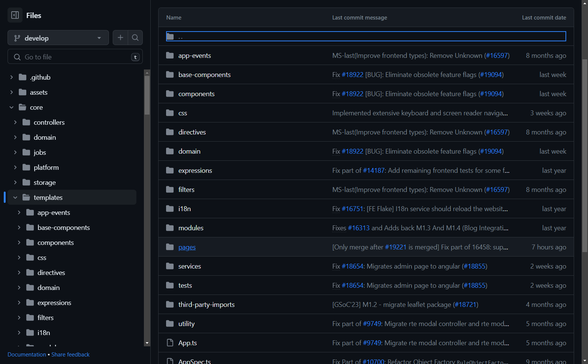Open the App.ts file name

(x=187, y=343)
